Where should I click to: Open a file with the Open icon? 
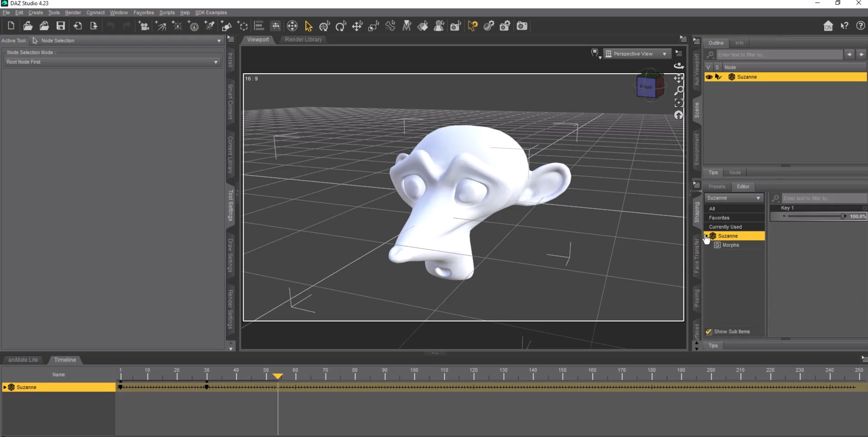(x=28, y=26)
